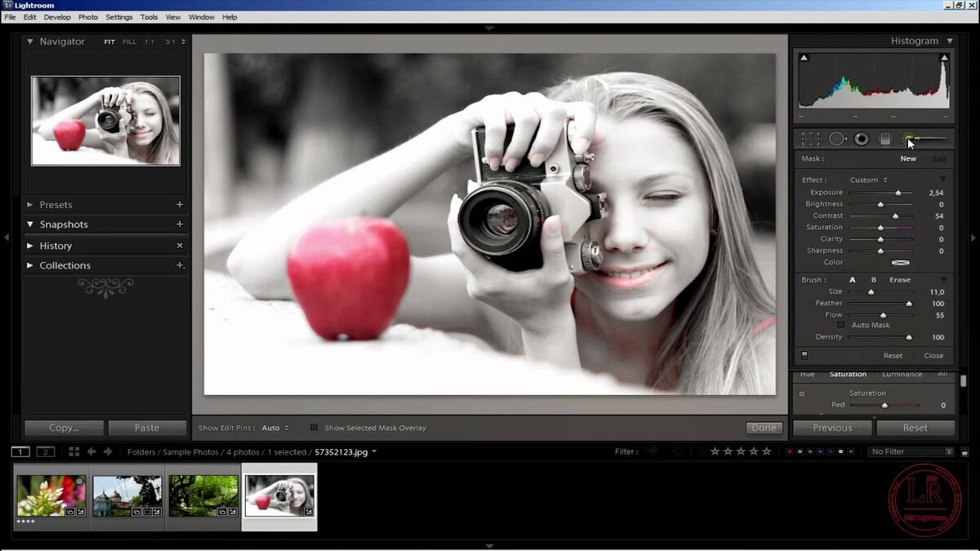Switch to brush A
The image size is (980, 551).
[853, 280]
